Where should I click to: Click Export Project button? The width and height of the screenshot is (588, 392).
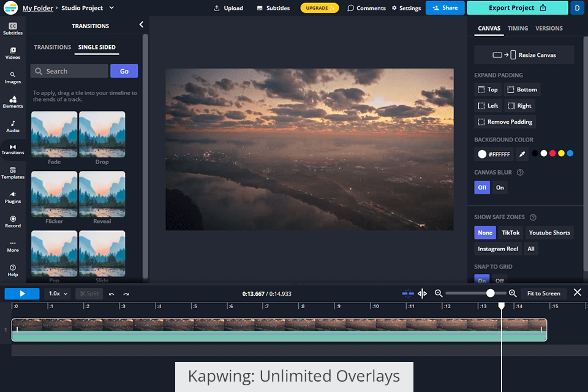517,8
